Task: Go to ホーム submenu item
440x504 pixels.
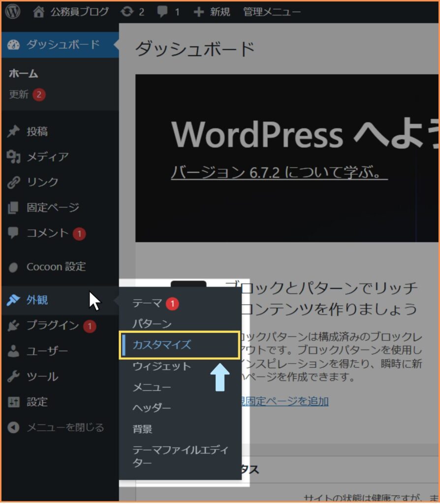Action: (x=24, y=74)
